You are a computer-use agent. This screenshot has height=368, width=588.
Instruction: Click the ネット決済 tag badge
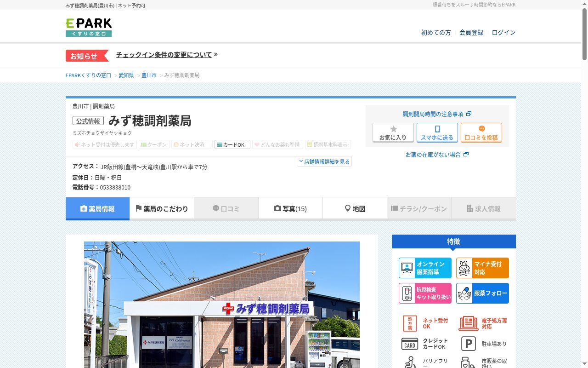[x=192, y=144]
